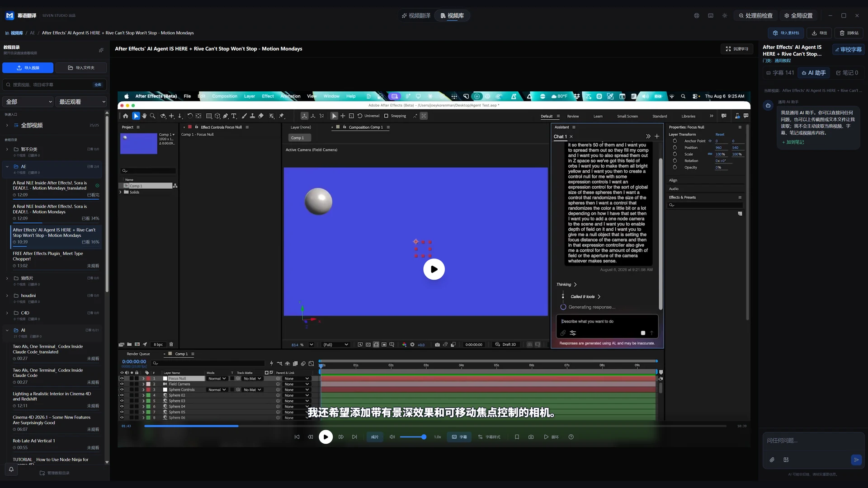This screenshot has height=488, width=868.
Task: Toggle the 循环 loop playback option
Action: [551, 437]
